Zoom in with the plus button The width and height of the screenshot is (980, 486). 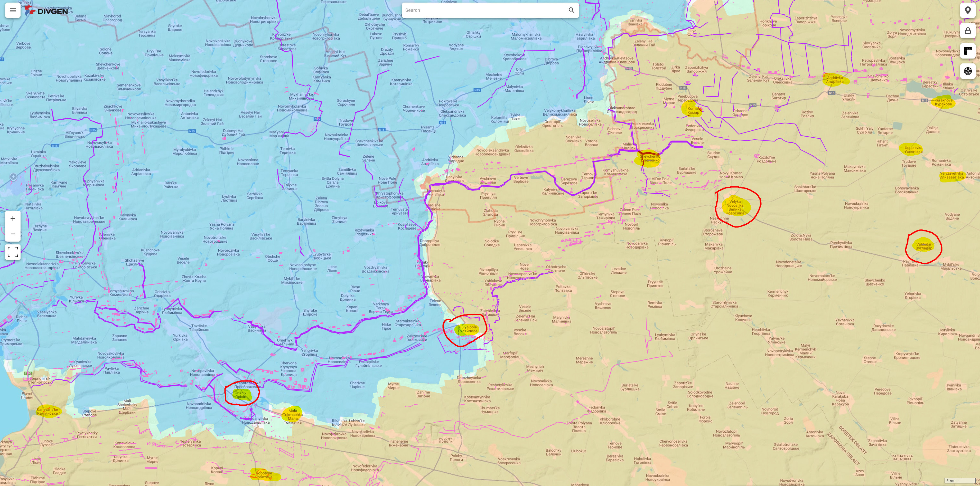click(13, 218)
